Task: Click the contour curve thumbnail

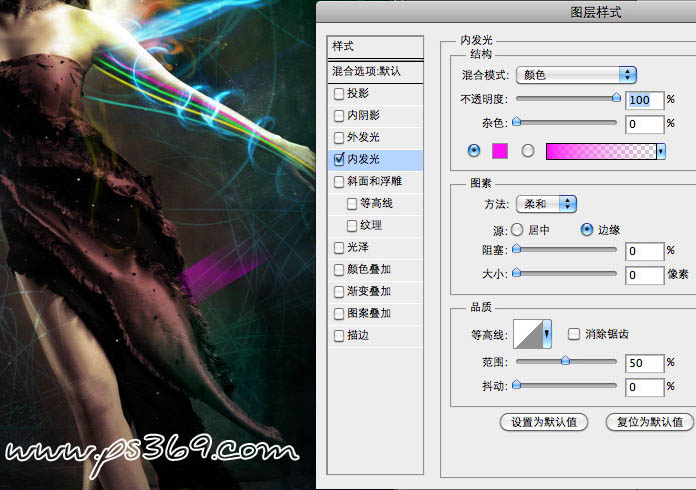Action: pyautogui.click(x=528, y=334)
